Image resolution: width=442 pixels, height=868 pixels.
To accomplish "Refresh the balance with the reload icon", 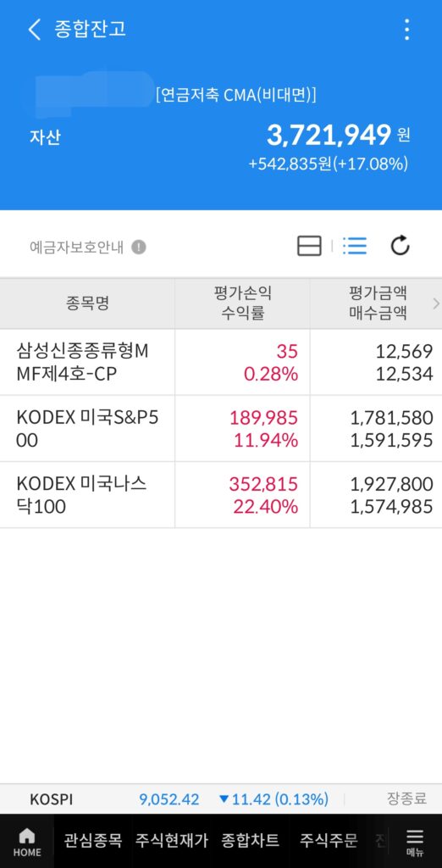I will pos(400,246).
